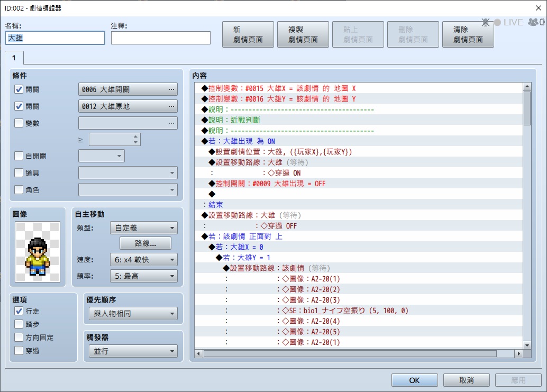Click the vertical scrollbar thumb in 內容
The width and height of the screenshot is (547, 392).
click(527, 108)
